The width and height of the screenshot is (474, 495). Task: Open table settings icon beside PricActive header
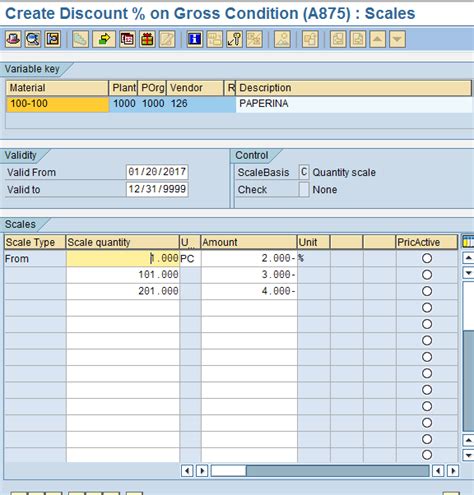coord(468,242)
